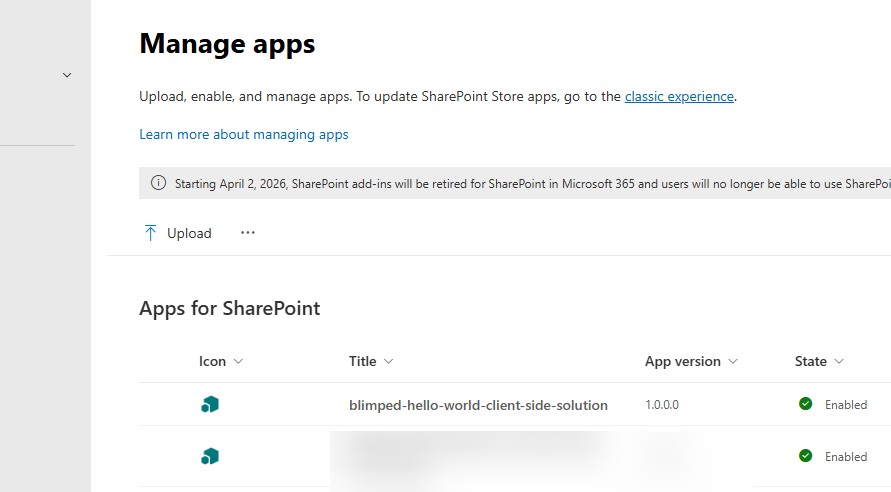891x492 pixels.
Task: Click the Enabled state text in blurred row
Action: pos(846,456)
